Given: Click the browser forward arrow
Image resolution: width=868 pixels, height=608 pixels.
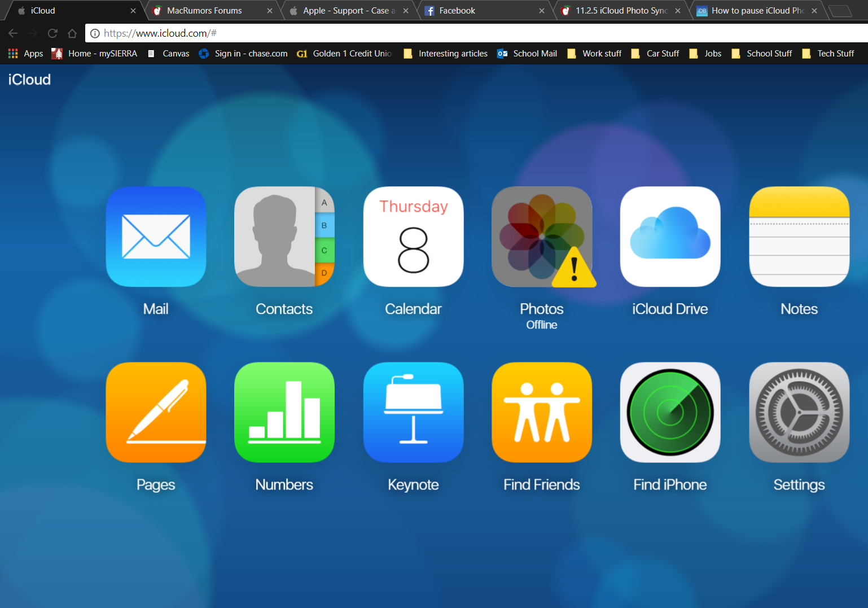Looking at the screenshot, I should click(33, 33).
